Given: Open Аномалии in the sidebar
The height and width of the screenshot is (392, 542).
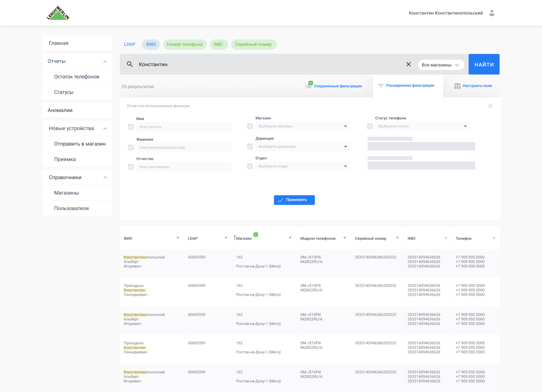Looking at the screenshot, I should [77, 110].
